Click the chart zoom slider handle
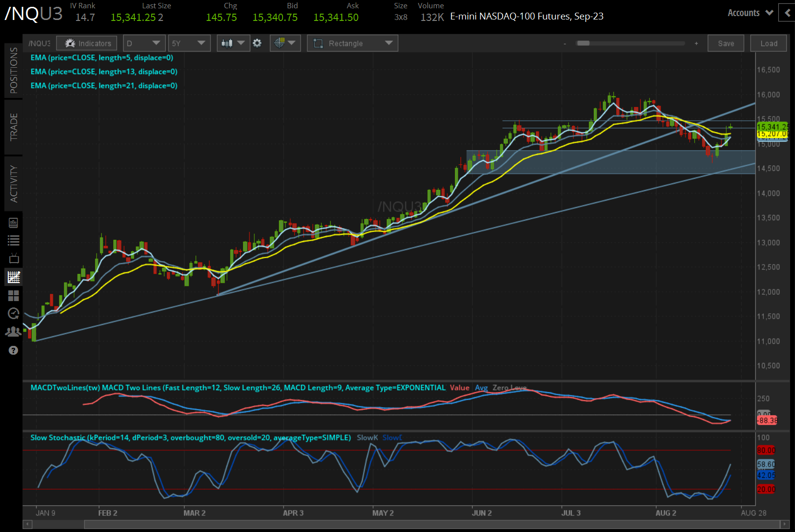This screenshot has height=532, width=795. coord(583,43)
